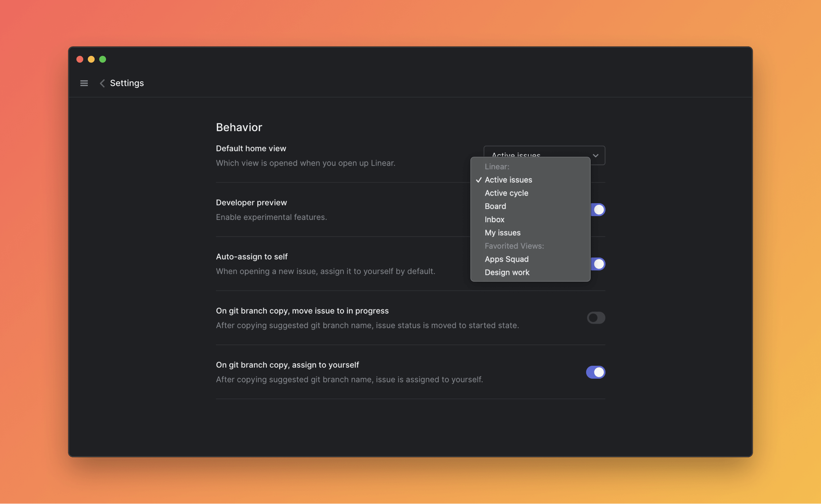Toggle On git branch copy assign yourself

(x=596, y=372)
